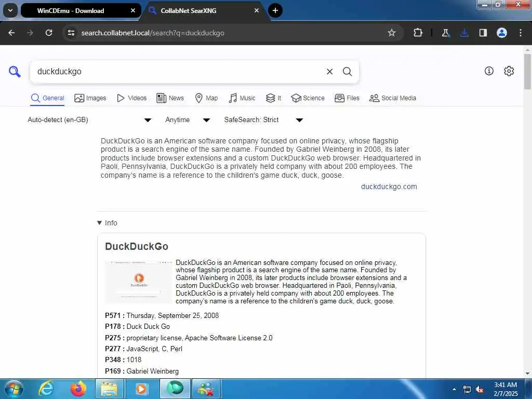532x399 pixels.
Task: Open the duckduckgo.com link
Action: pyautogui.click(x=389, y=187)
